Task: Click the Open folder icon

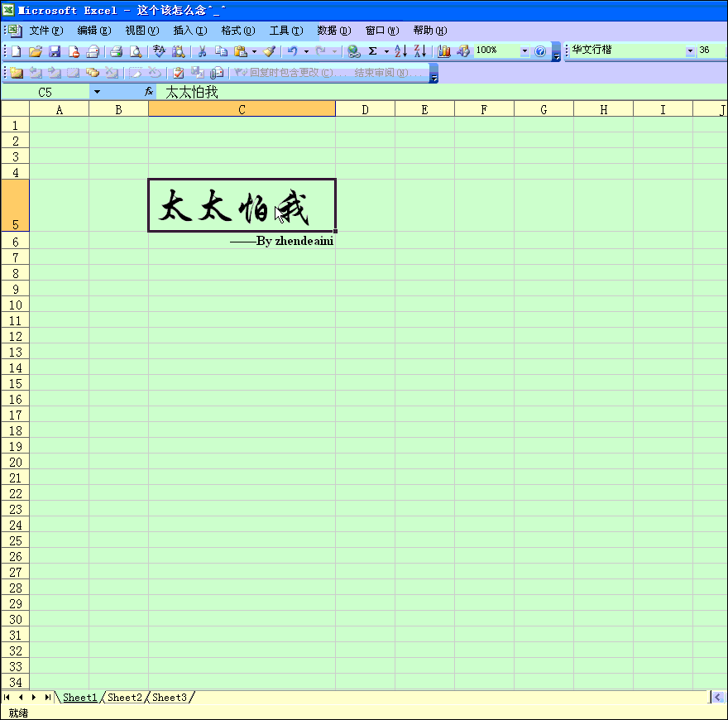Action: 35,51
